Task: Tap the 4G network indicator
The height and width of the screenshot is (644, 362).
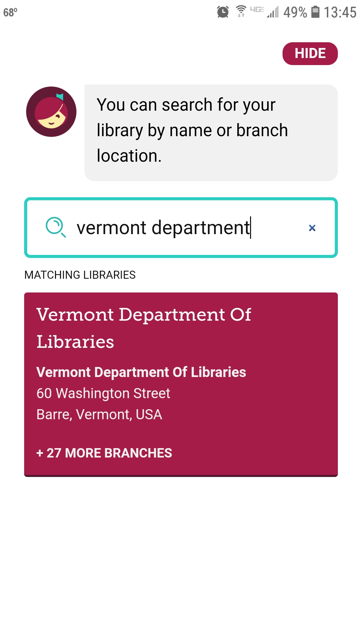Action: click(x=257, y=9)
